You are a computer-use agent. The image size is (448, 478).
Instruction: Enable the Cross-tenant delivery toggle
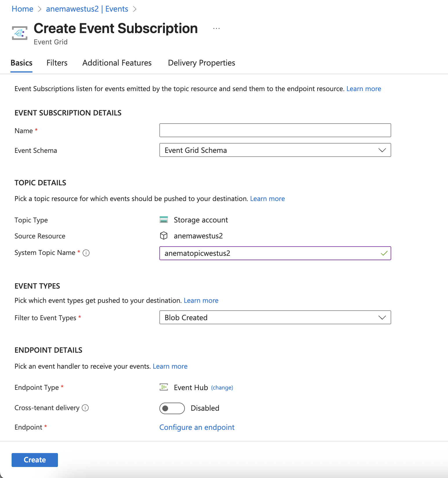(172, 408)
